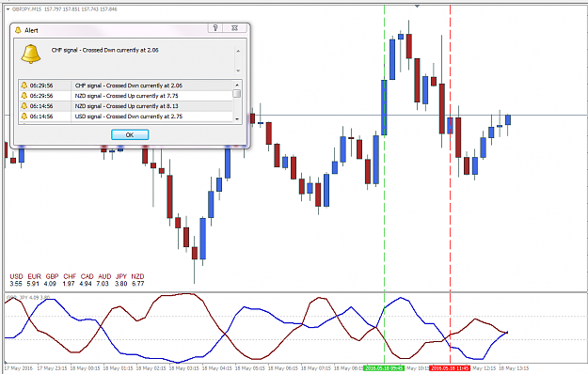Click the USD currency label on the chart
Viewport: 588px width, 374px height.
point(16,276)
